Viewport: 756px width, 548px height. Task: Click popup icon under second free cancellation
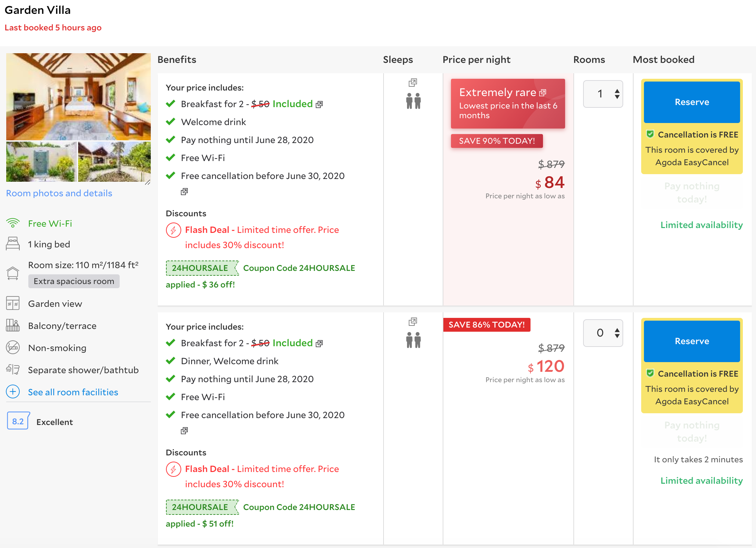(x=184, y=431)
